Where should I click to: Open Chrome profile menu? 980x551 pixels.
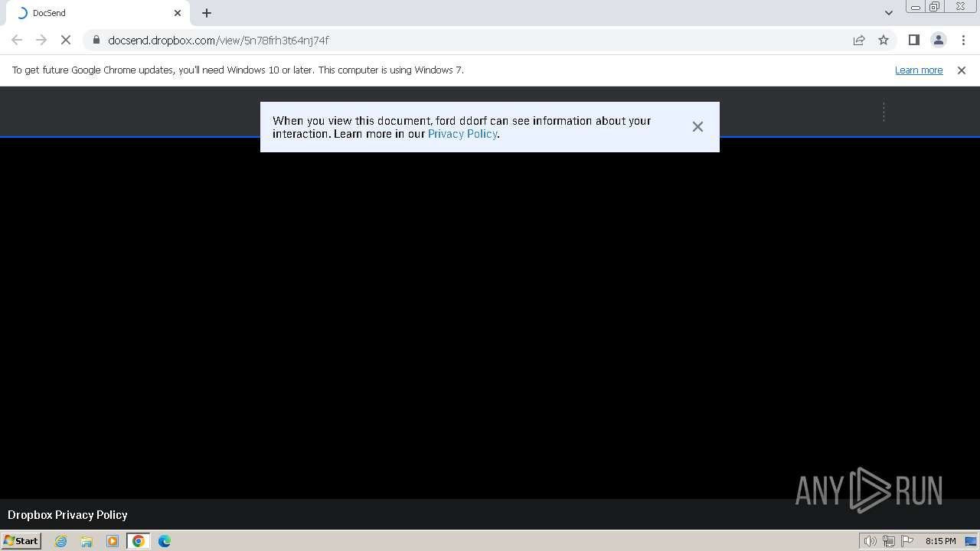(939, 40)
